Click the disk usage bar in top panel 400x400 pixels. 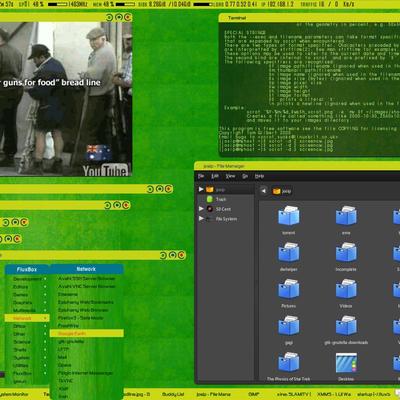(203, 5)
